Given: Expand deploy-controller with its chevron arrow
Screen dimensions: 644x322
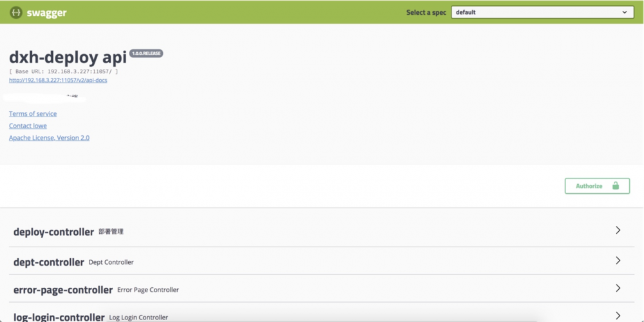Looking at the screenshot, I should [618, 231].
